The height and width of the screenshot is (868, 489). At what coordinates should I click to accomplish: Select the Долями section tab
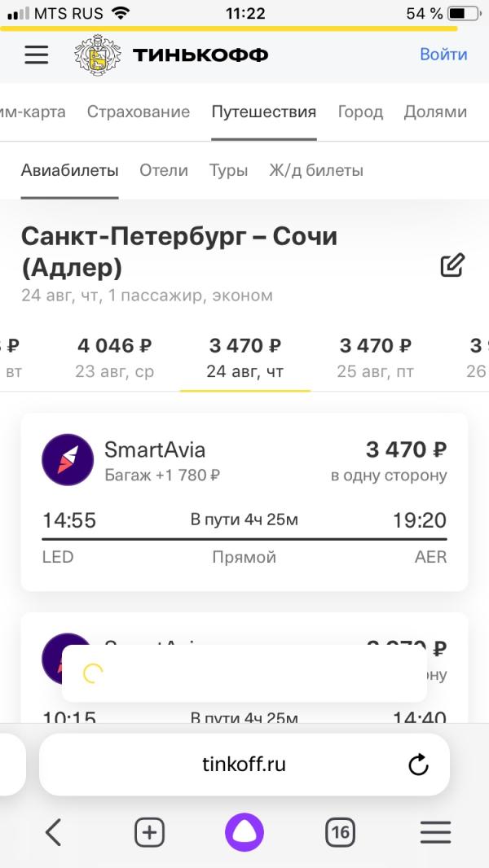tap(435, 112)
